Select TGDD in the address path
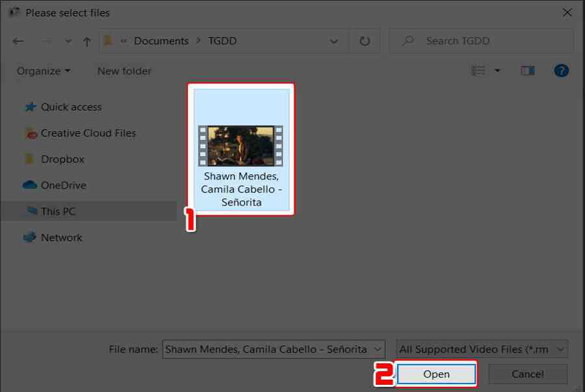This screenshot has height=392, width=585. (x=222, y=41)
